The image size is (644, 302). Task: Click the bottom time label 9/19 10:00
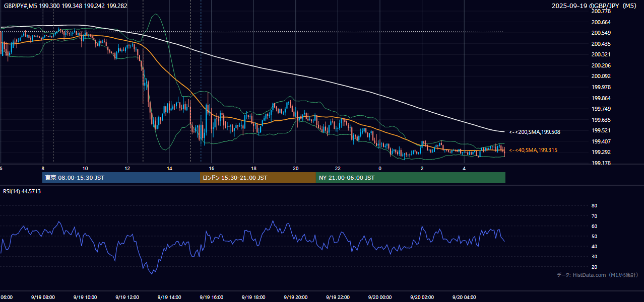click(x=85, y=297)
